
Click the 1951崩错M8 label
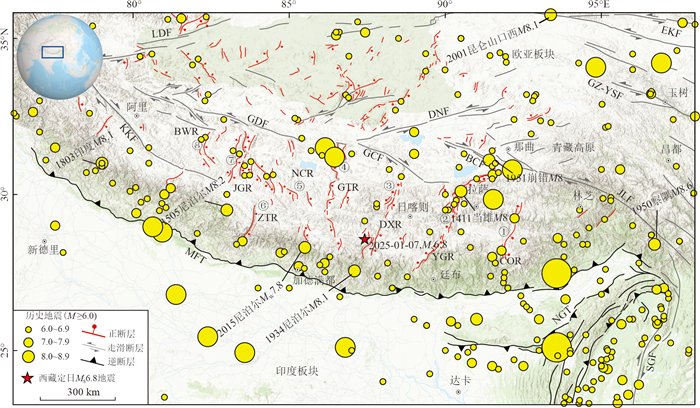[x=534, y=179]
